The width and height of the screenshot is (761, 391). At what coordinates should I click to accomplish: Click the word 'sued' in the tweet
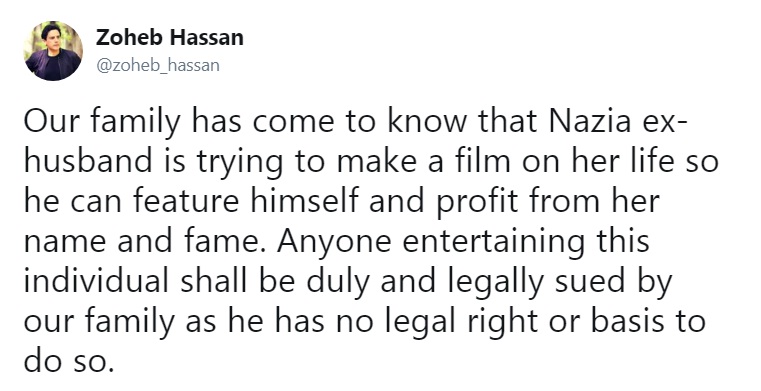click(590, 281)
